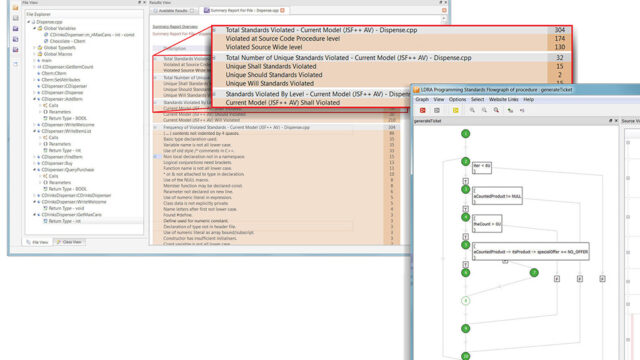The height and width of the screenshot is (360, 640).
Task: Expand the CDispenser::FindItem node
Action: pyautogui.click(x=34, y=157)
